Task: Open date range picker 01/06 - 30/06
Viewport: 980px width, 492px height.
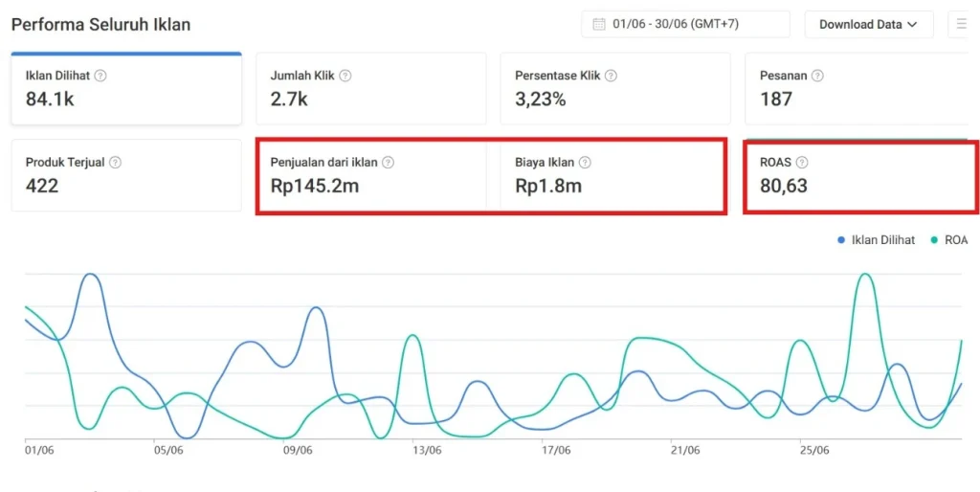Action: point(685,24)
